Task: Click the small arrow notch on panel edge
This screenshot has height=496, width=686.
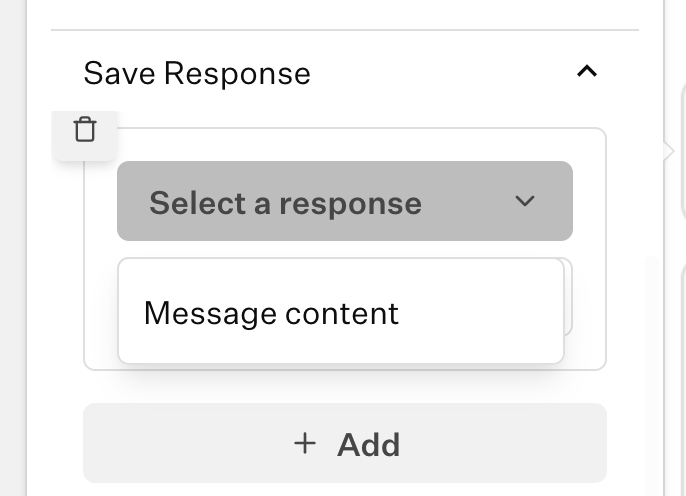Action: coord(669,151)
